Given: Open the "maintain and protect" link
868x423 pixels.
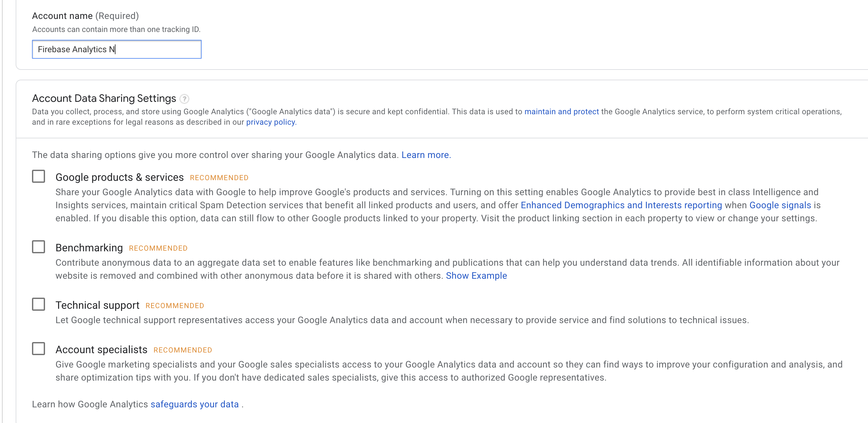Looking at the screenshot, I should [561, 112].
